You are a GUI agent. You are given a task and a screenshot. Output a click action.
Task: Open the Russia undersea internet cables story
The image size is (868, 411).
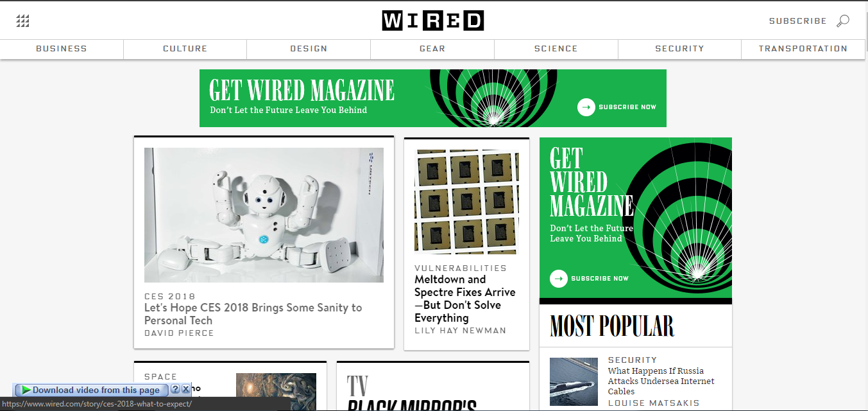[x=661, y=381]
